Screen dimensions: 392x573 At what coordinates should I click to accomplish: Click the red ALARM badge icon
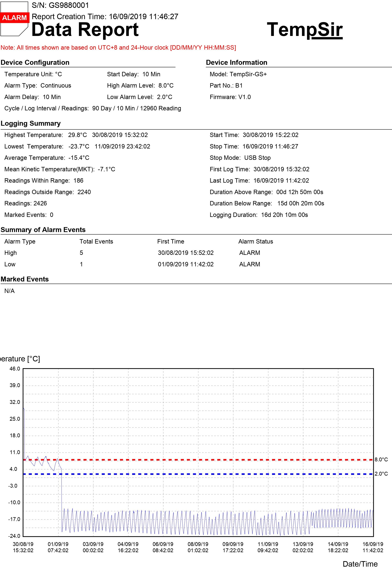[15, 18]
